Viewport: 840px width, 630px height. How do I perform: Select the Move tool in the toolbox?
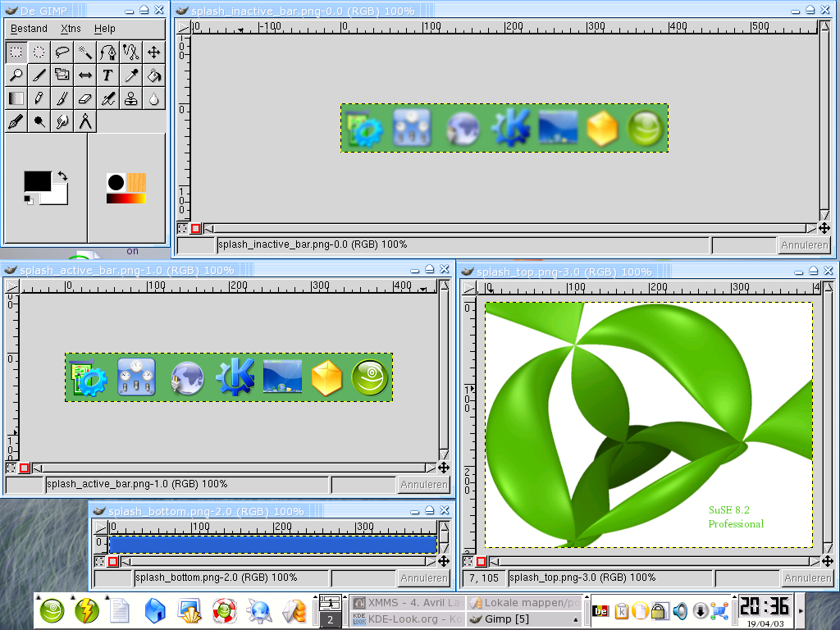[153, 52]
